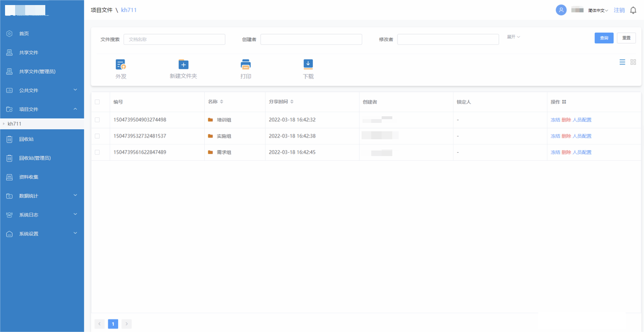Click the 下载 download icon
The width and height of the screenshot is (644, 332).
coord(308,64)
